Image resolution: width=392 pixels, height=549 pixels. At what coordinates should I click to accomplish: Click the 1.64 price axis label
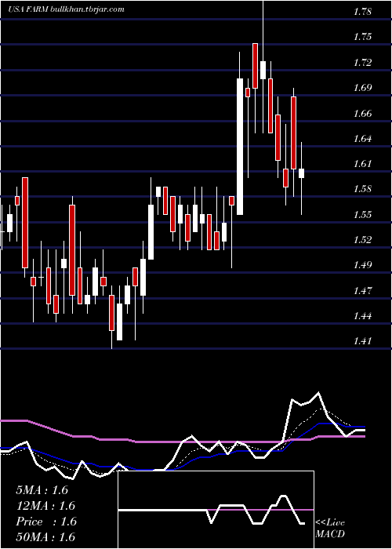[362, 139]
